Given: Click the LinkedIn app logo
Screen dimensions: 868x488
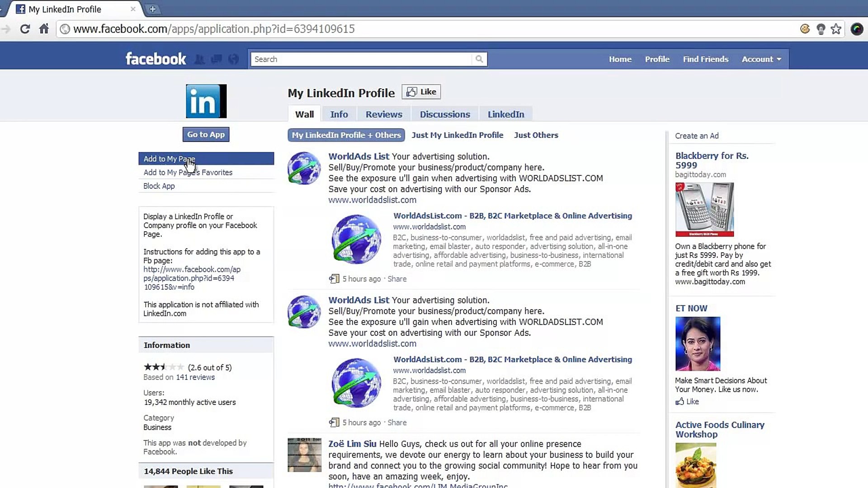Looking at the screenshot, I should tap(206, 101).
